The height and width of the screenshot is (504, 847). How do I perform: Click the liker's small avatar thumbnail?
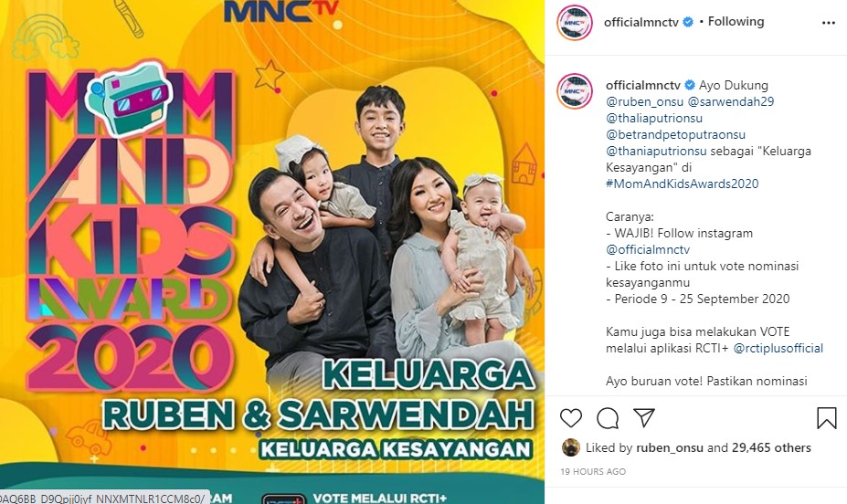571,447
